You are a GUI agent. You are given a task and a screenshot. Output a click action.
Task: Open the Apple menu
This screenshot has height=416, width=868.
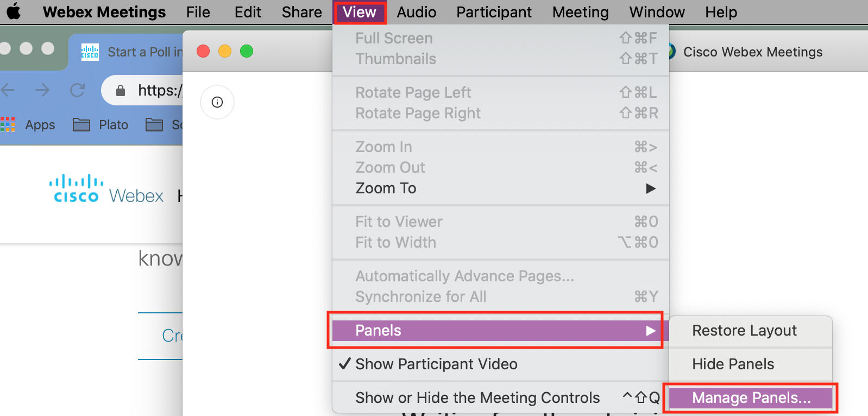pyautogui.click(x=14, y=12)
